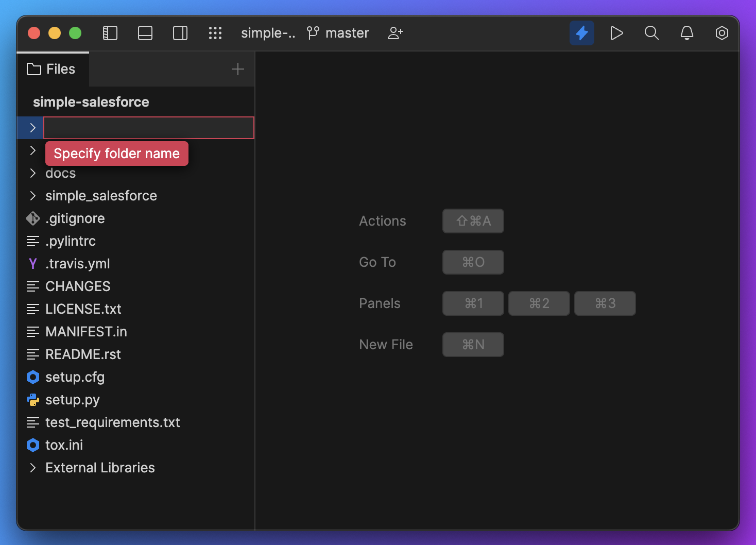This screenshot has width=756, height=545.
Task: Open the .gitignore file
Action: tap(75, 218)
